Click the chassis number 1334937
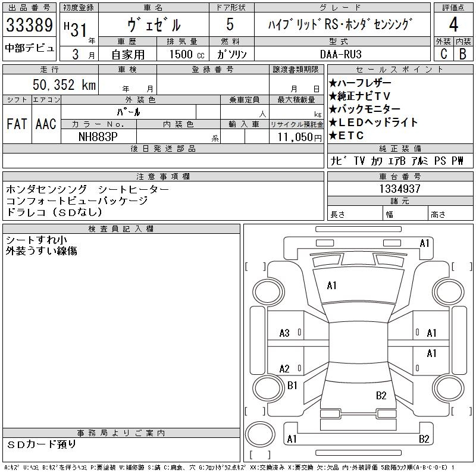This screenshot has width=476, height=476. click(400, 189)
